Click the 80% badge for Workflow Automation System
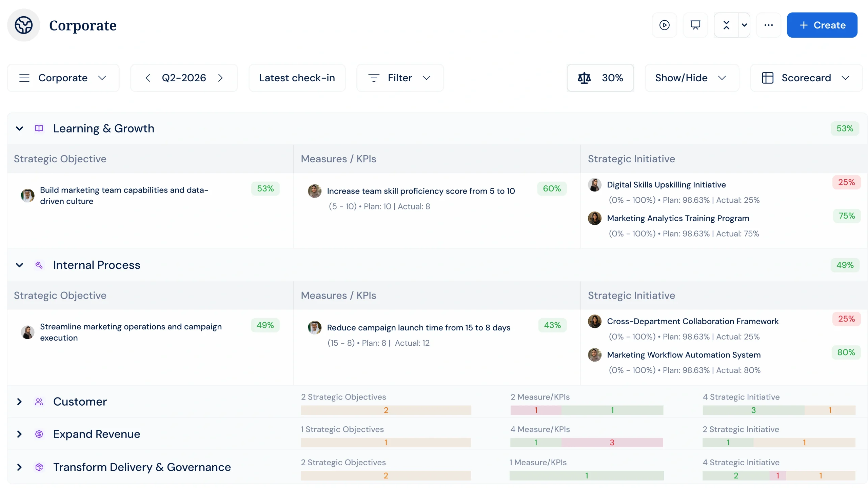Viewport: 868px width, 488px height. pos(846,352)
